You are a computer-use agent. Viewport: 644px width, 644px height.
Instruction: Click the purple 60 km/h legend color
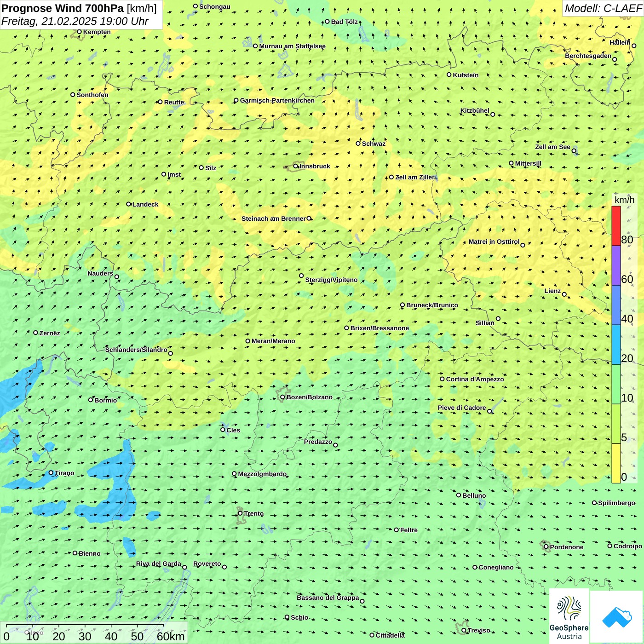[x=616, y=265]
